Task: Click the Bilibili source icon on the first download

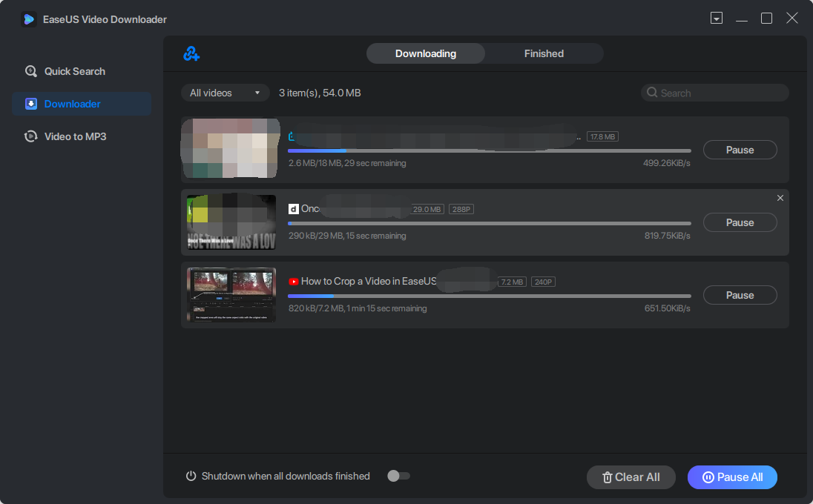Action: pos(292,136)
